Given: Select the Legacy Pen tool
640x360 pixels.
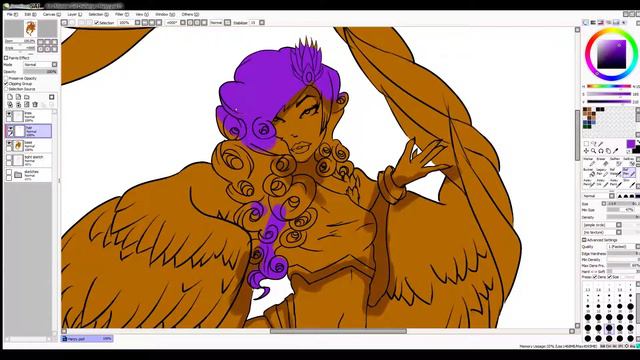Looking at the screenshot, I should point(601,172).
